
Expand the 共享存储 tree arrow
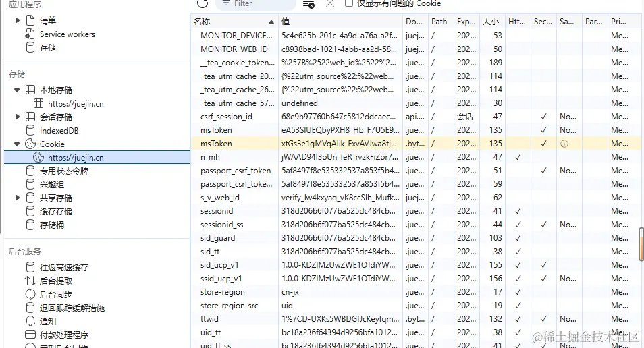18,198
